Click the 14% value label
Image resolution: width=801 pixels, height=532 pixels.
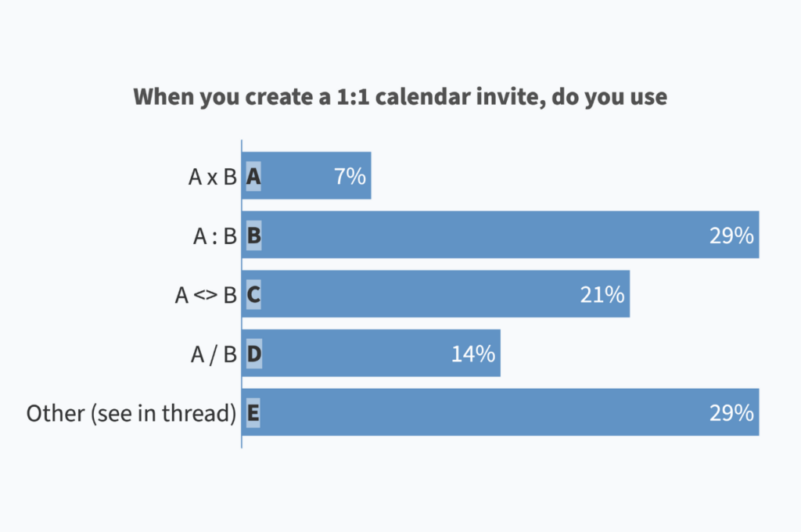pyautogui.click(x=473, y=354)
